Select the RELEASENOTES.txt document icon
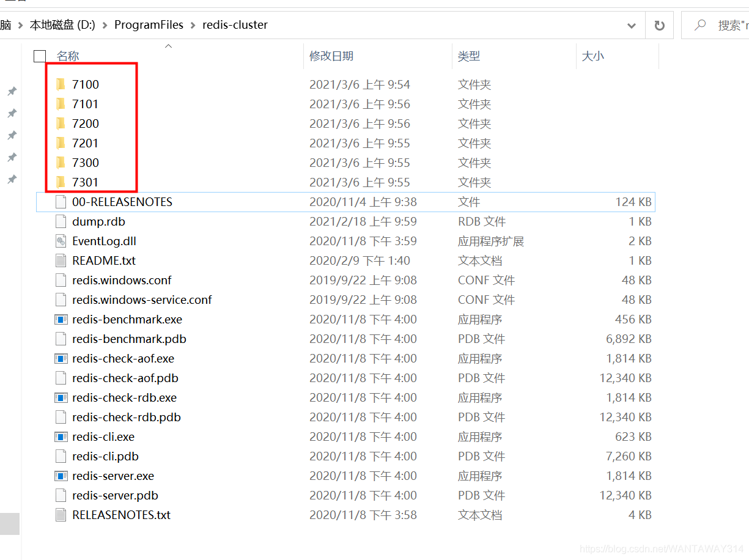The width and height of the screenshot is (749, 560). (x=61, y=515)
